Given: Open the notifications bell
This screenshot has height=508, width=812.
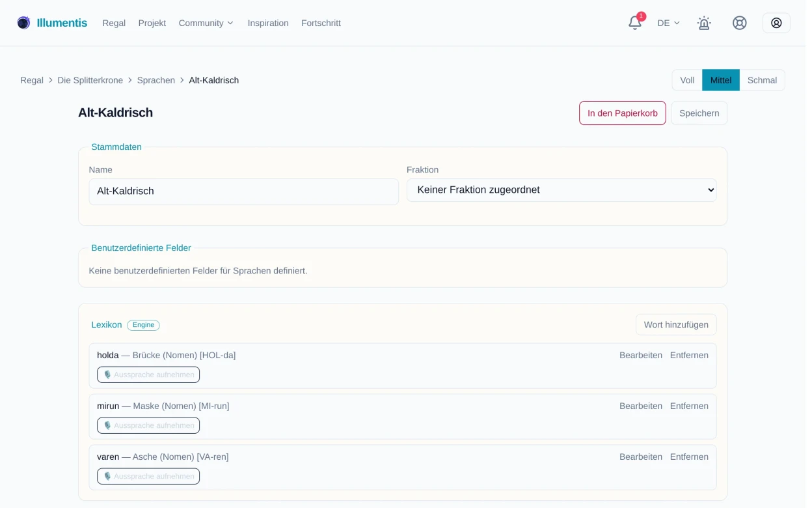Looking at the screenshot, I should point(634,23).
